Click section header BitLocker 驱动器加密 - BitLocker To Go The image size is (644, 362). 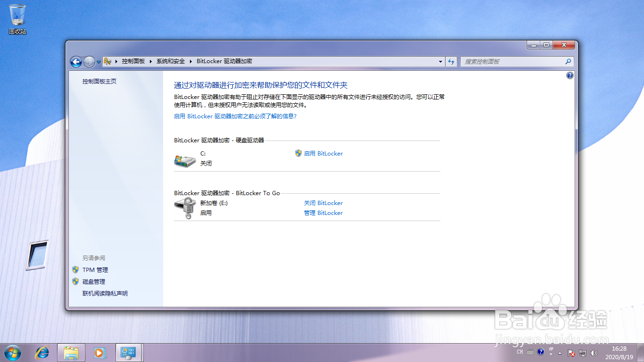tap(227, 193)
